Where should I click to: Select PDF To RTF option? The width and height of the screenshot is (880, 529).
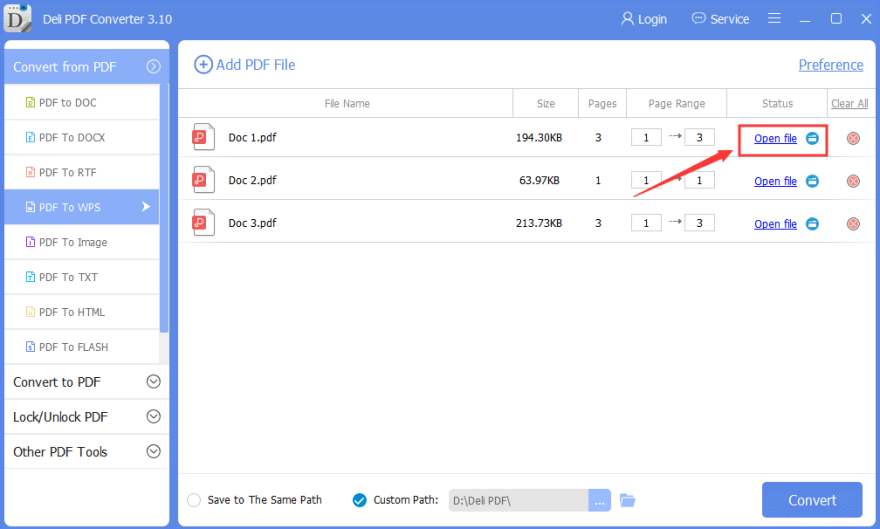pyautogui.click(x=82, y=172)
